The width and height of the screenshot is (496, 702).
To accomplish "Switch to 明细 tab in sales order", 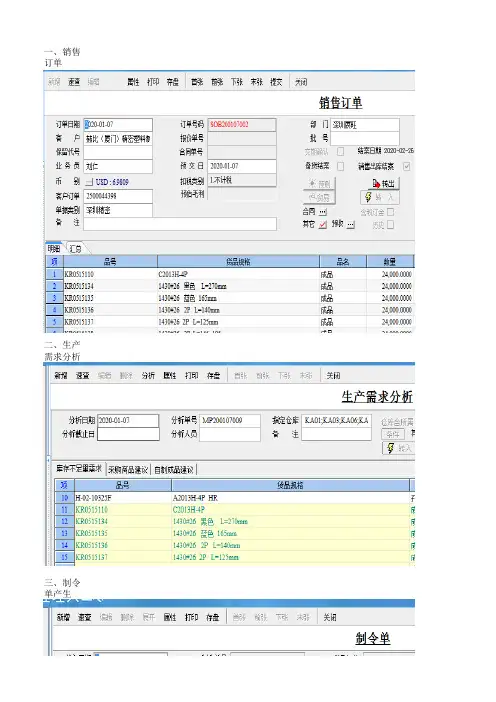I will (54, 248).
